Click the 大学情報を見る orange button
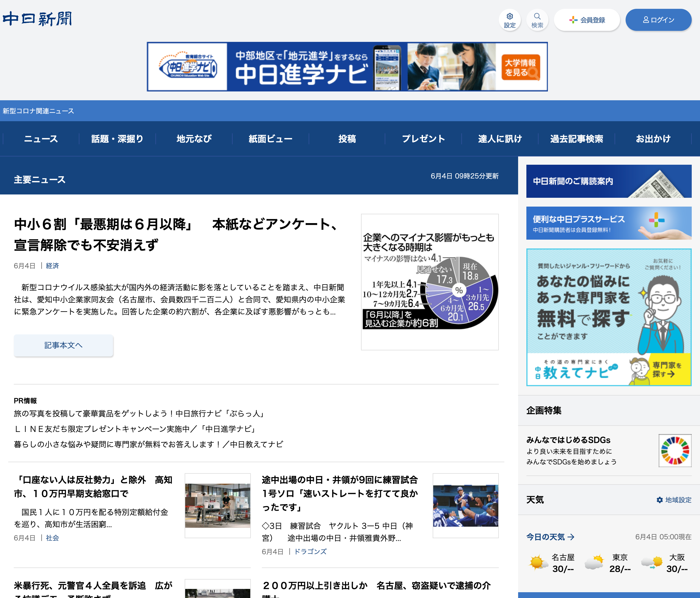Image resolution: width=700 pixels, height=598 pixels. pos(520,67)
